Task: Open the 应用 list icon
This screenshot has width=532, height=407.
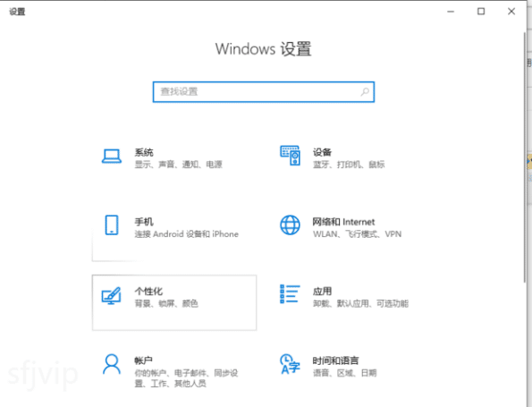Action: pyautogui.click(x=290, y=294)
